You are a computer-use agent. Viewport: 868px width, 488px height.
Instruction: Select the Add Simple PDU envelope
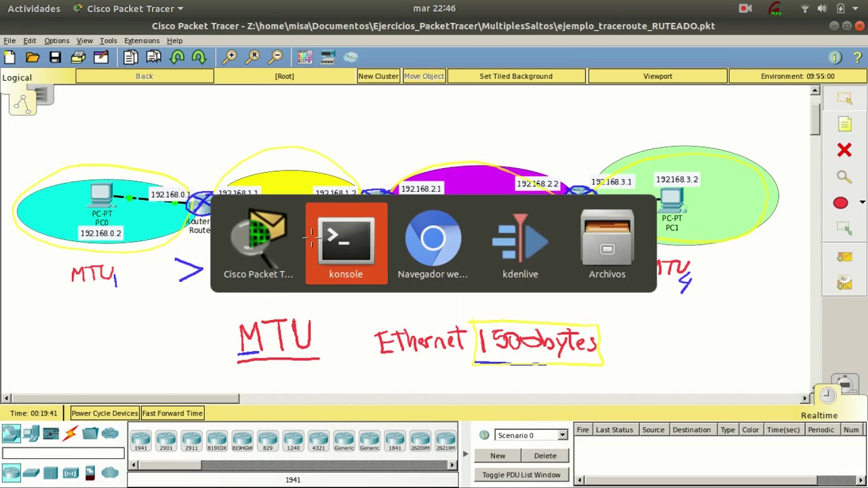[844, 257]
